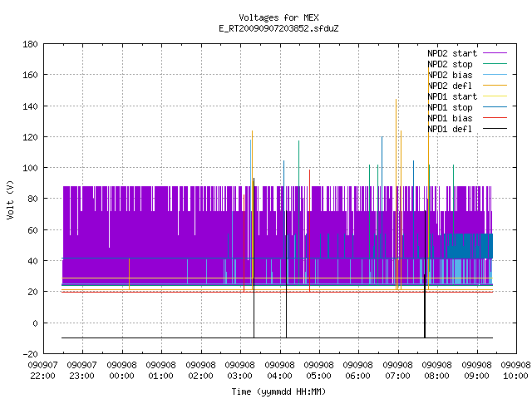Click the 'Voltages for MEX' chart title

tap(278, 17)
